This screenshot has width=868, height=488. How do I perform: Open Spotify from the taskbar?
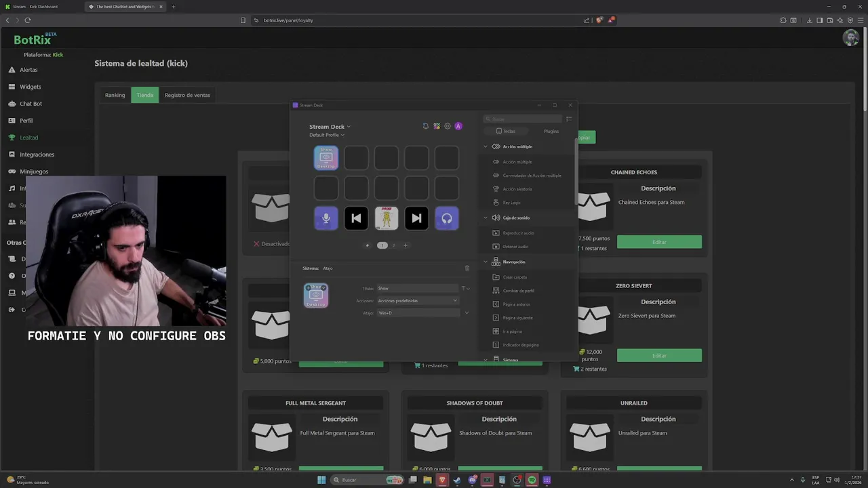point(532,480)
